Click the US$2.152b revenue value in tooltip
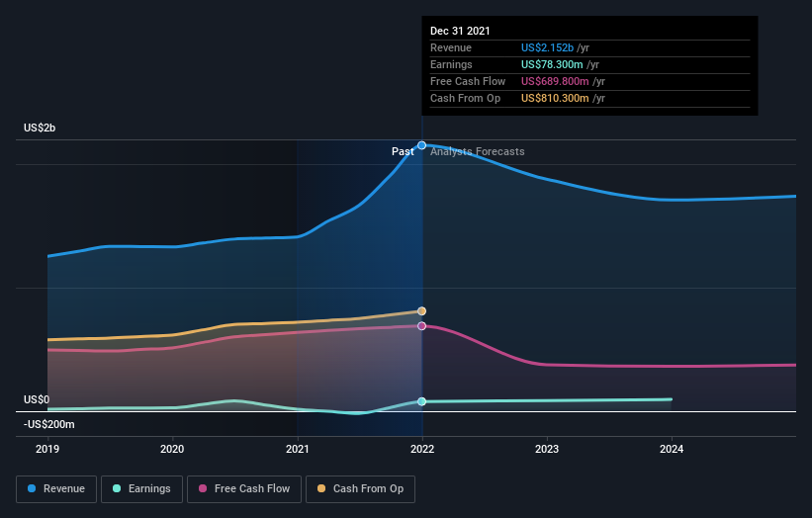Screen dimensions: 812x518 tap(547, 47)
